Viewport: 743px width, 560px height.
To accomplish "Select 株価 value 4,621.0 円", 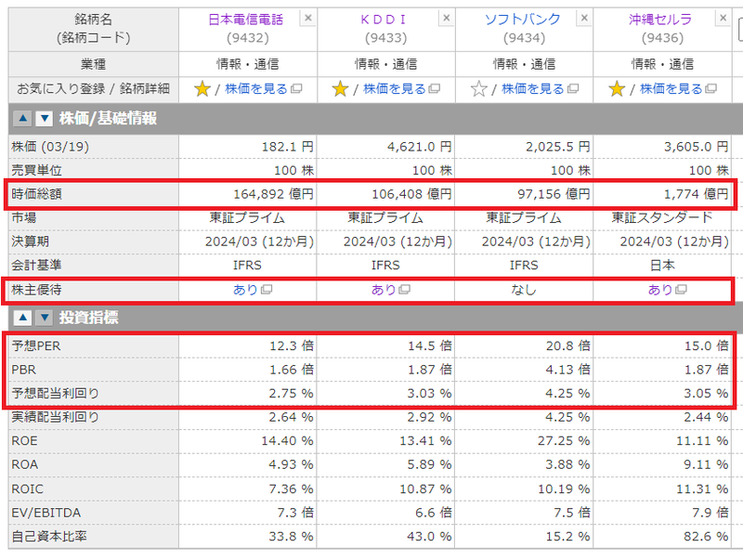I will tap(420, 147).
